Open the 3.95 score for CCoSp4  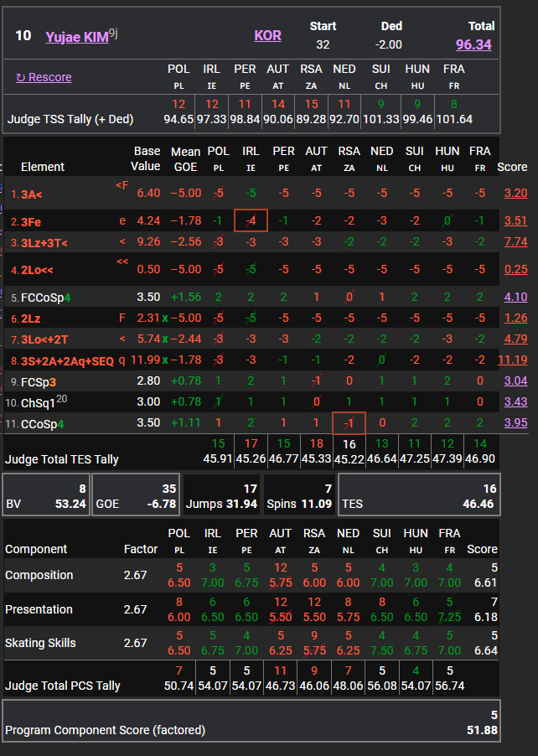click(515, 422)
